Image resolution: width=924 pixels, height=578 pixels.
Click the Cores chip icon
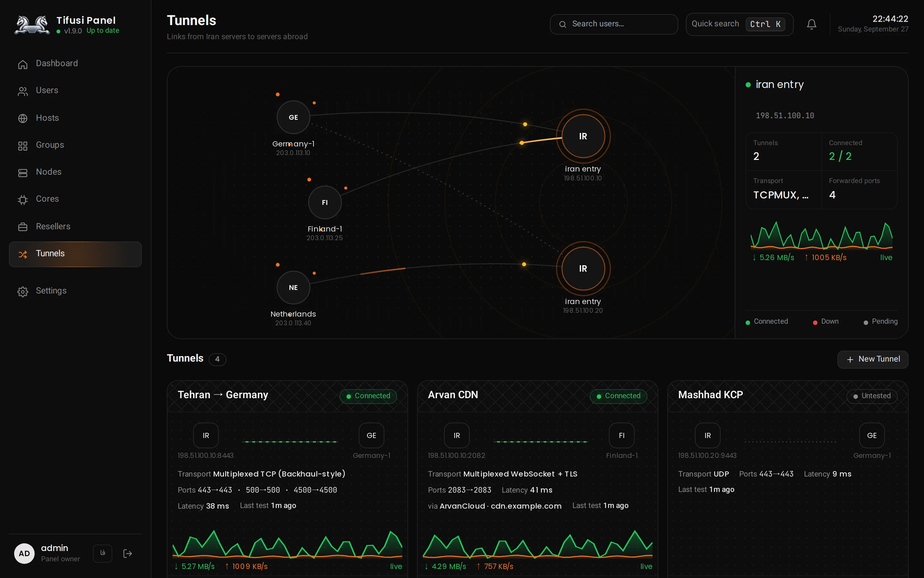22,199
